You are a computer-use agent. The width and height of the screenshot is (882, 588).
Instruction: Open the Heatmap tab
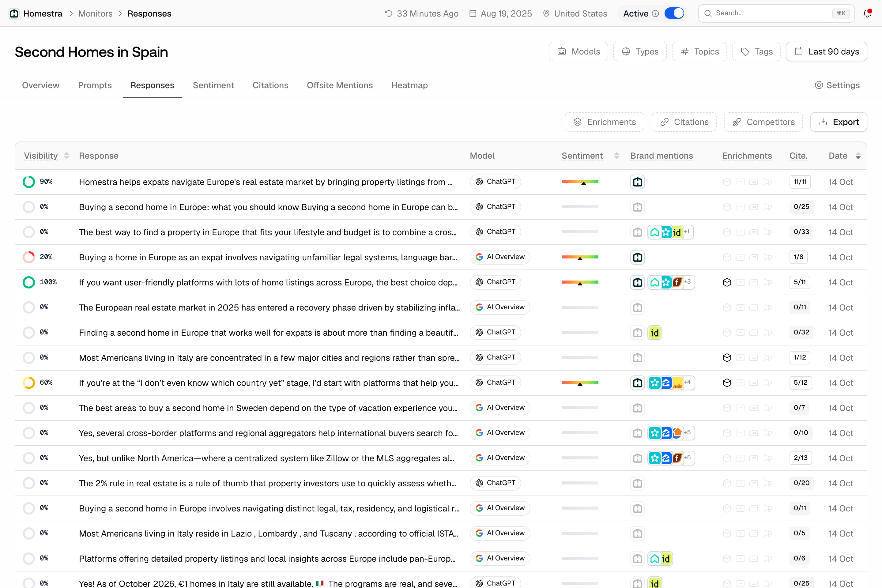click(409, 85)
